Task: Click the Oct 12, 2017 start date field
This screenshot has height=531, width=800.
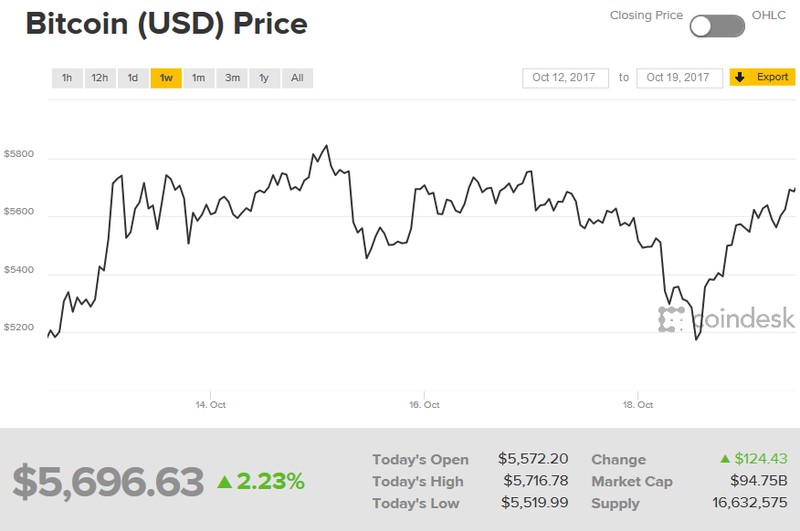Action: [565, 77]
